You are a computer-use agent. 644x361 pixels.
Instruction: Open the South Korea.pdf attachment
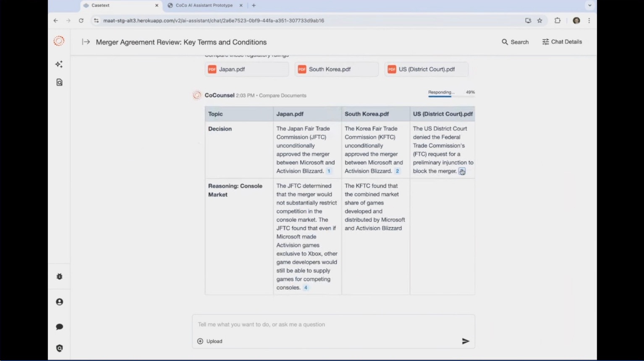point(337,69)
